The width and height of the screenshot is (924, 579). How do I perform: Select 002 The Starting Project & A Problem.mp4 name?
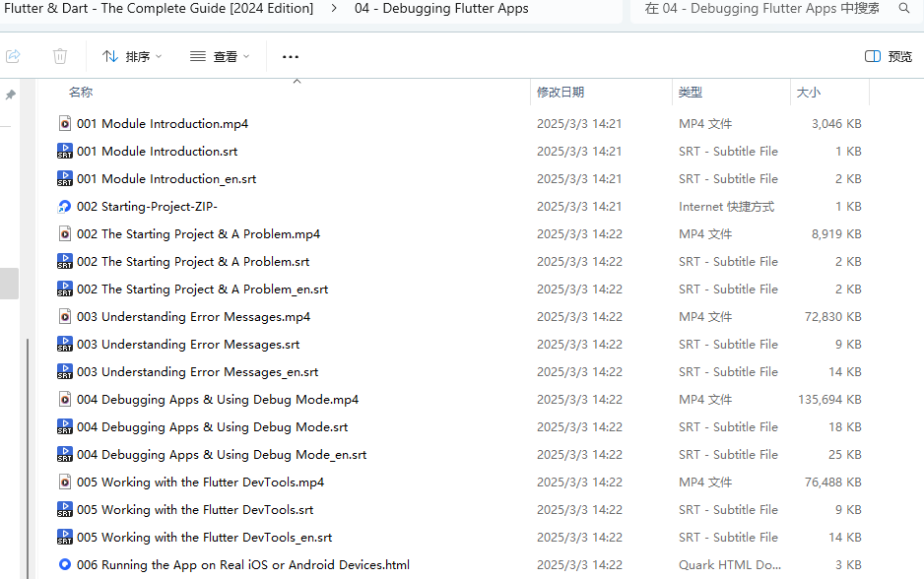click(x=199, y=233)
